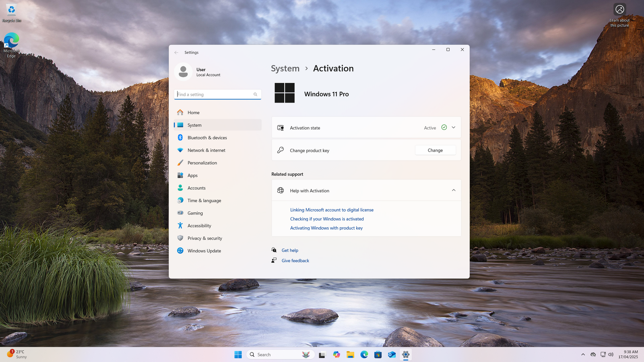
Task: Open Outlook from the taskbar
Action: point(392,354)
